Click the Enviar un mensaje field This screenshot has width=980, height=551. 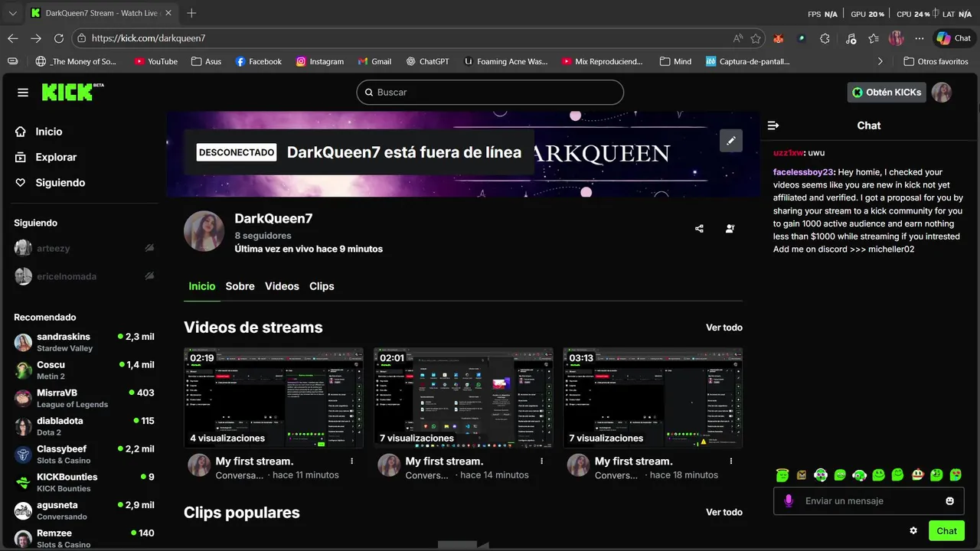pyautogui.click(x=869, y=501)
